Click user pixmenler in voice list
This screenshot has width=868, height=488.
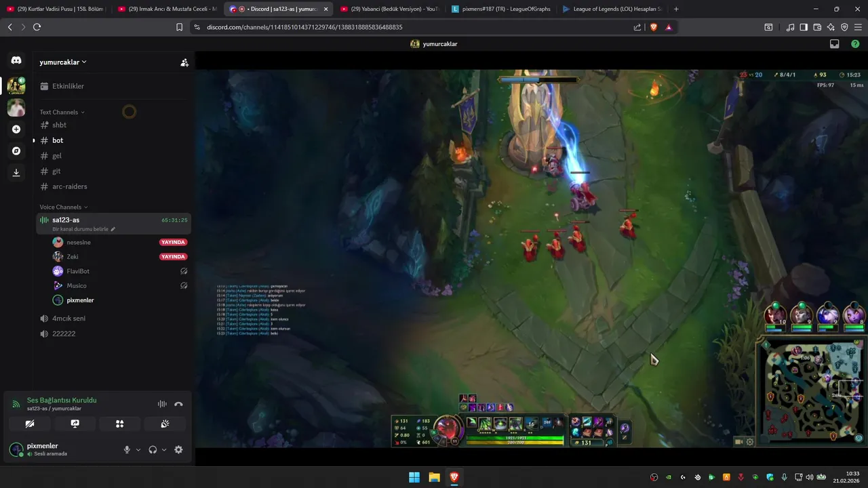point(80,300)
